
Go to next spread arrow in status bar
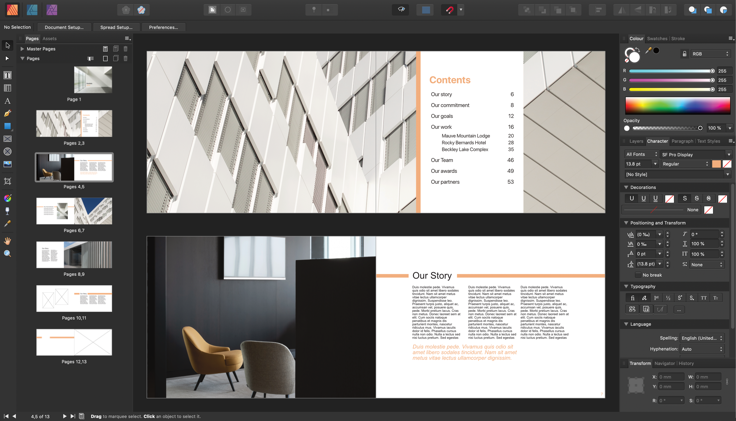pos(64,416)
